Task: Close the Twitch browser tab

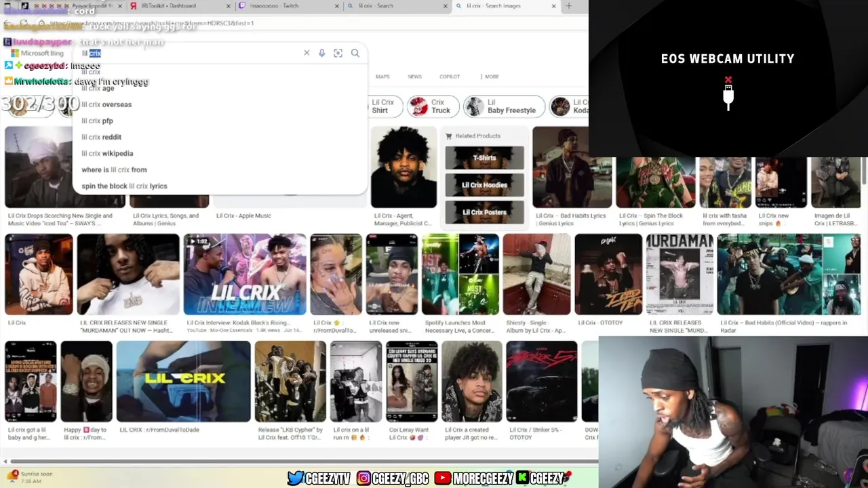Action: (x=336, y=6)
